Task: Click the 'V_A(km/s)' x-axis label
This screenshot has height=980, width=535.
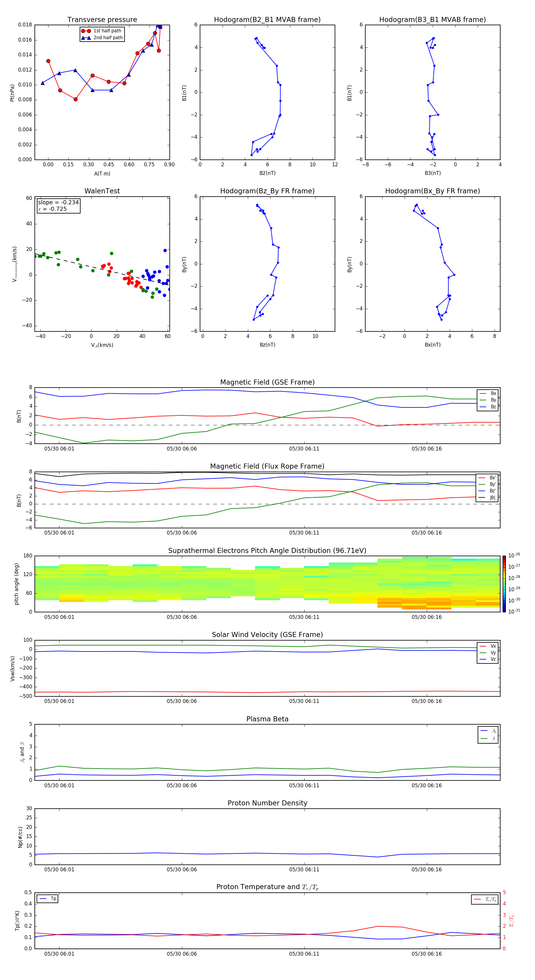Action: click(102, 345)
